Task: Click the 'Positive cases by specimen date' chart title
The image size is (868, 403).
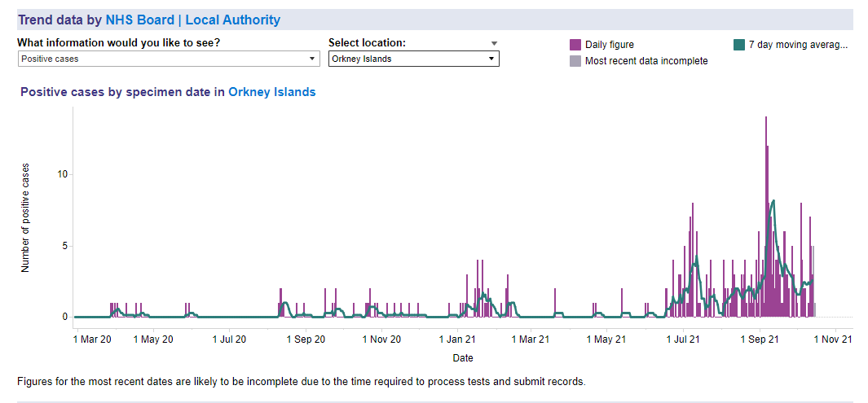Action: (x=117, y=92)
